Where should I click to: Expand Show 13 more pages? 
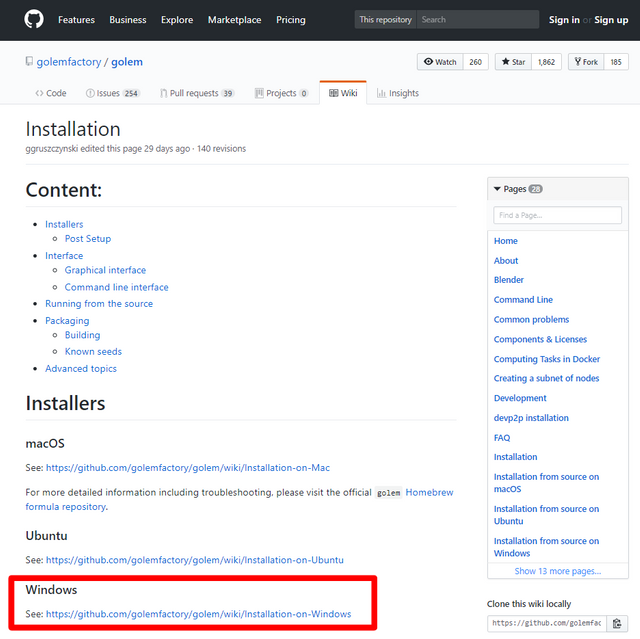pyautogui.click(x=558, y=571)
